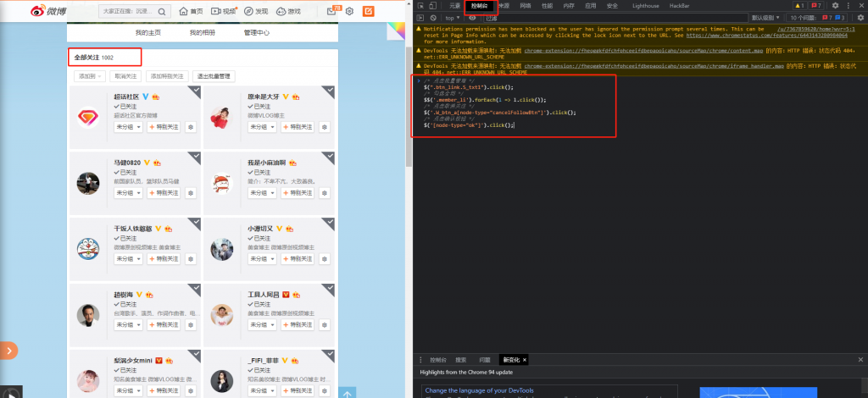Click the errors counter showing 7
This screenshot has height=398, width=868.
pyautogui.click(x=816, y=6)
